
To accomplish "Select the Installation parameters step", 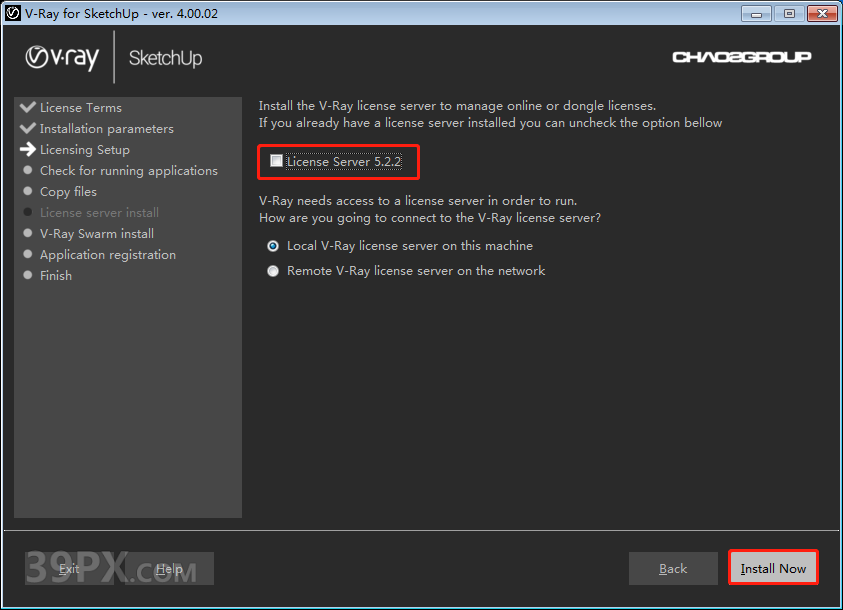I will [106, 128].
